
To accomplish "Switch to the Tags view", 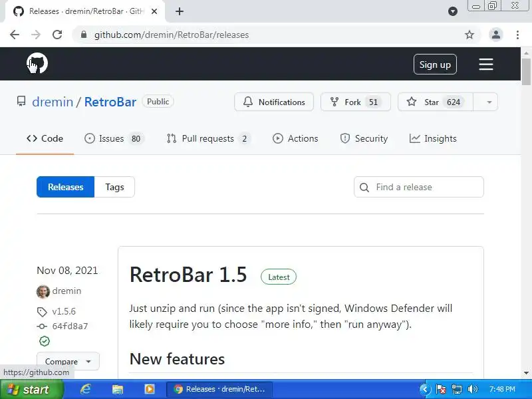I will point(114,187).
